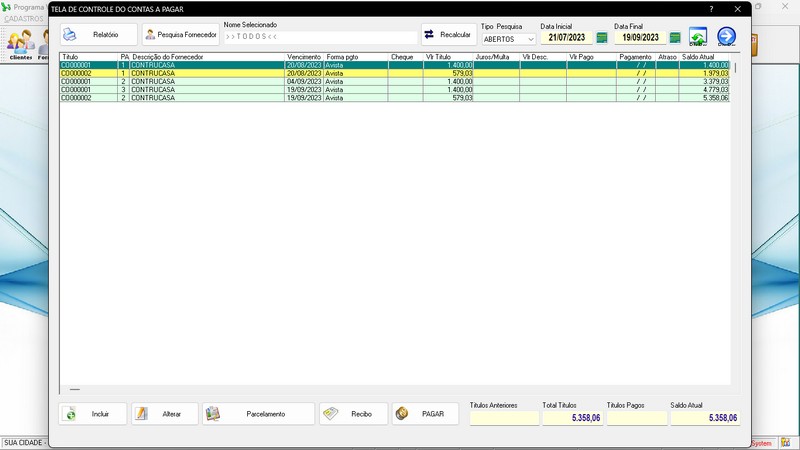
Task: Click the Descrição do Fornecedor column header
Action: point(207,57)
